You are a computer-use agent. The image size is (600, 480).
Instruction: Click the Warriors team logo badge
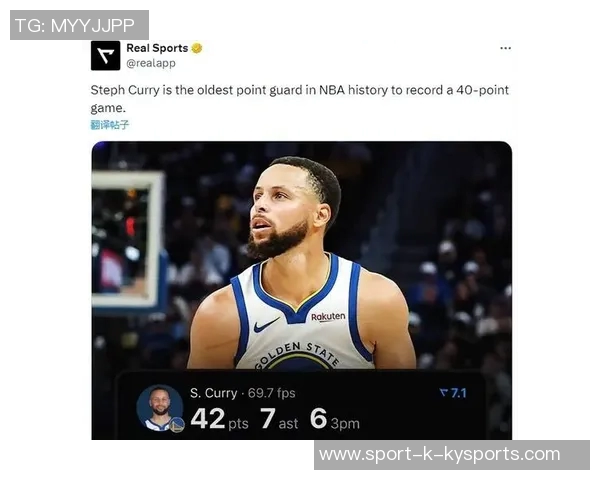coord(177,425)
